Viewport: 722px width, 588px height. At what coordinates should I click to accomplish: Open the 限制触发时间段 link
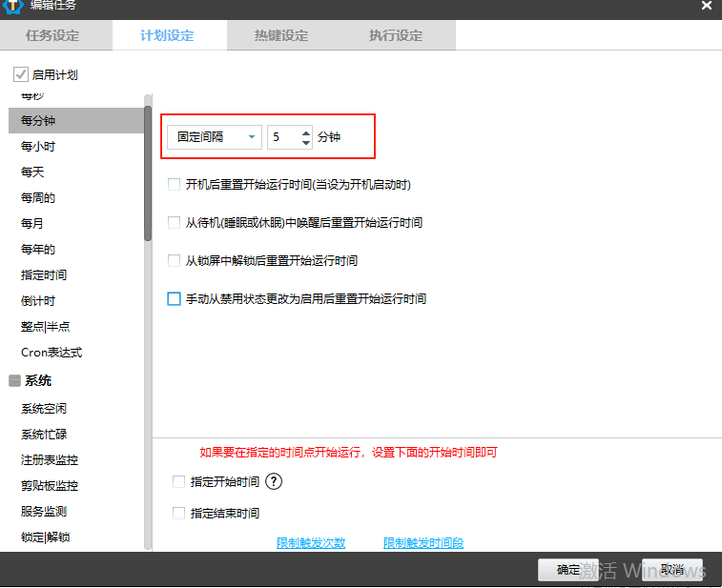(423, 543)
